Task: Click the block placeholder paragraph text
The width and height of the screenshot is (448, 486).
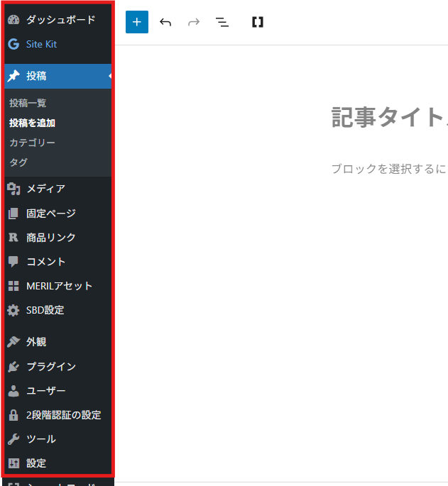Action: pos(388,169)
